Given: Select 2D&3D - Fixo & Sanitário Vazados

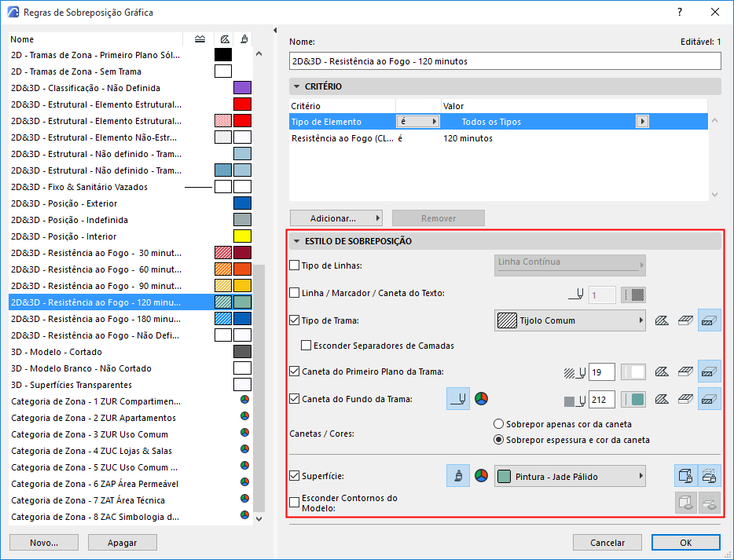Looking at the screenshot, I should 130,187.
